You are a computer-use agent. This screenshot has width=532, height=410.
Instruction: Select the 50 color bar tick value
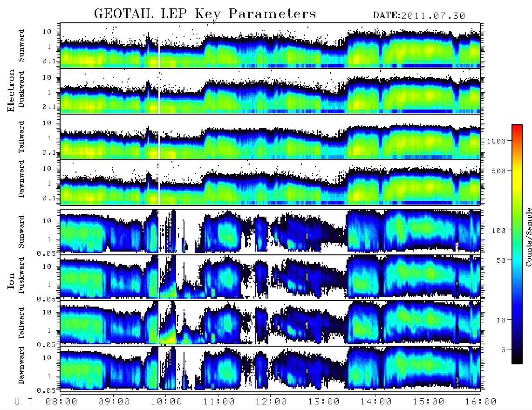(x=501, y=260)
